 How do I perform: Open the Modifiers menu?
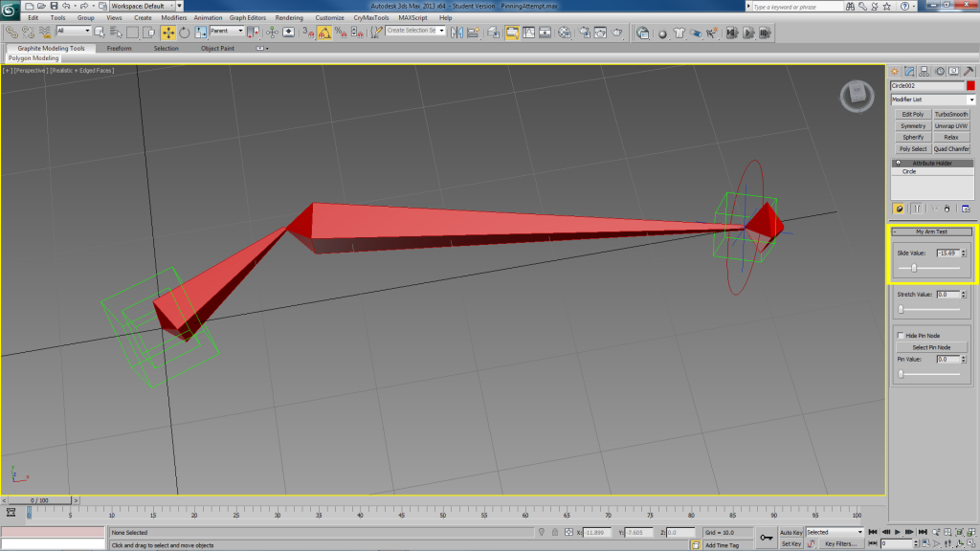[x=174, y=17]
